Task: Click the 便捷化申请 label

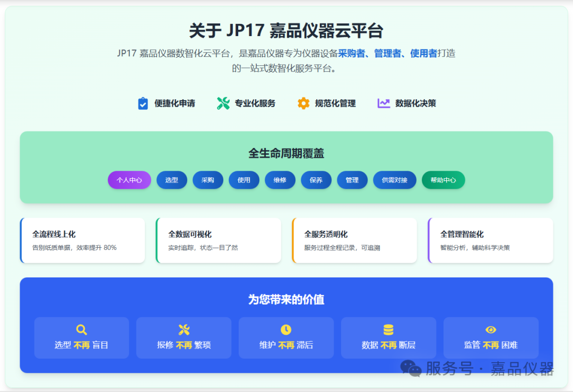Action: point(175,103)
